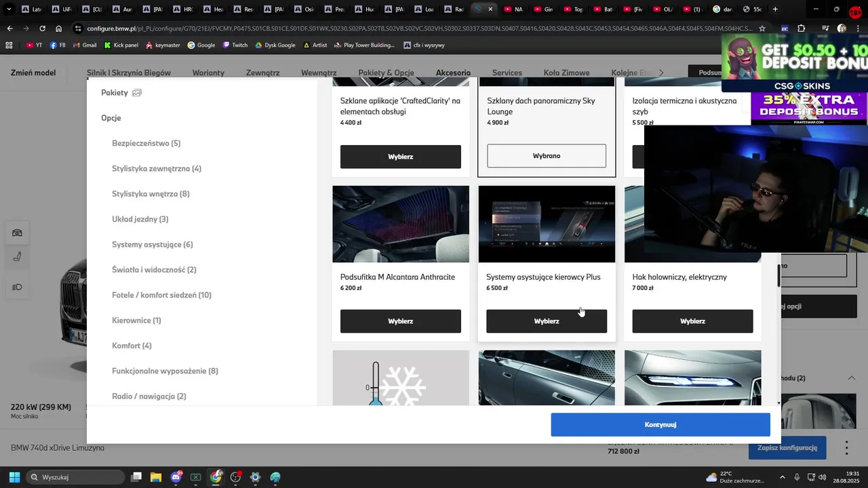Viewport: 868px width, 488px height.
Task: Open the Twitch bookmark
Action: click(235, 45)
